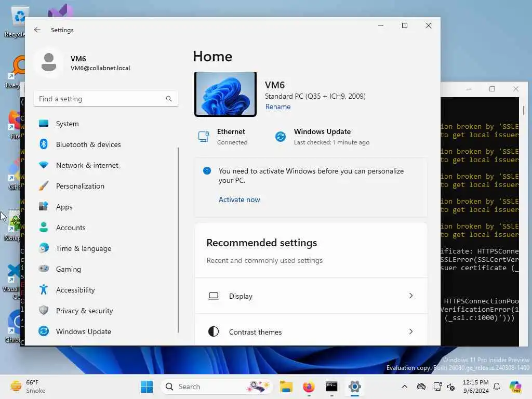Open the System settings category
This screenshot has width=532, height=399.
click(x=105, y=124)
